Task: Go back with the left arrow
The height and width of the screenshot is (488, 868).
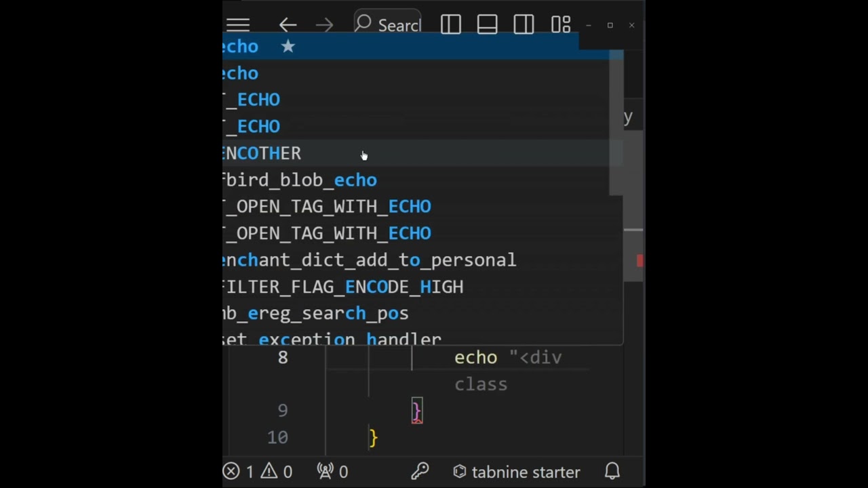Action: (288, 26)
